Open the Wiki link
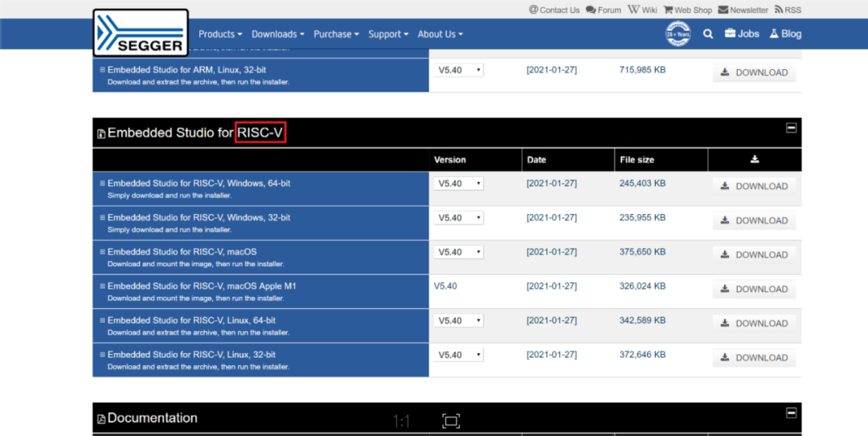 [x=642, y=10]
